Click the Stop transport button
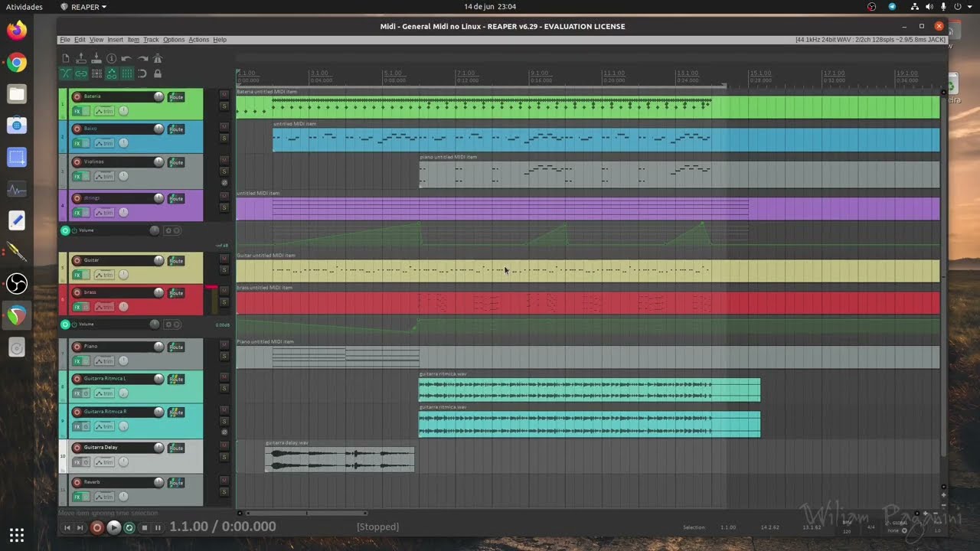980x551 pixels. (144, 527)
